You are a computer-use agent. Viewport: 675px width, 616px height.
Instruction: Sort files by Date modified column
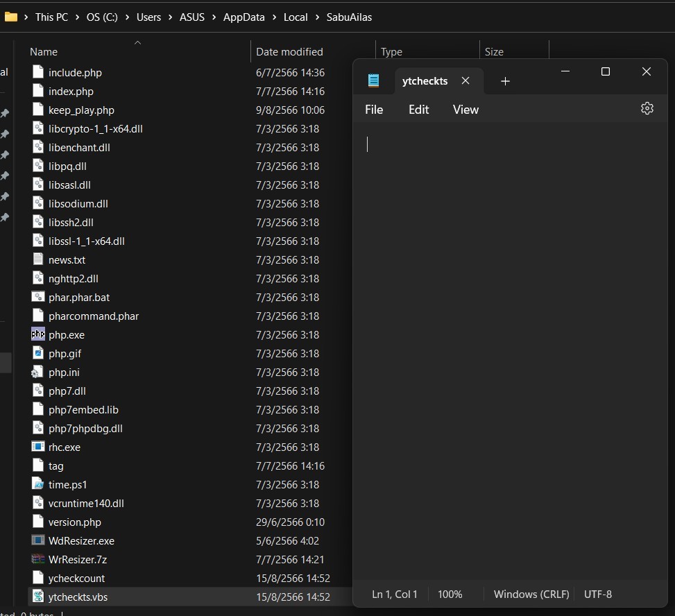pos(289,51)
